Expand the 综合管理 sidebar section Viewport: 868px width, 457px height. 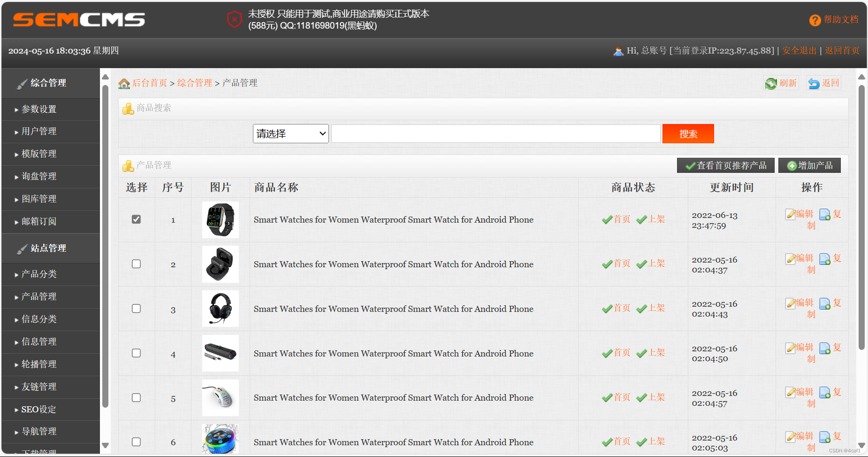point(48,83)
